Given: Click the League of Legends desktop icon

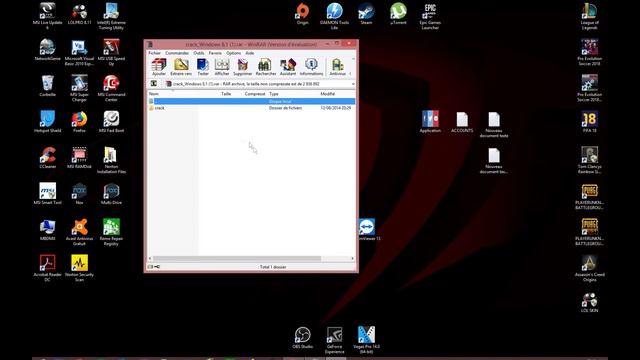Looking at the screenshot, I should click(589, 16).
